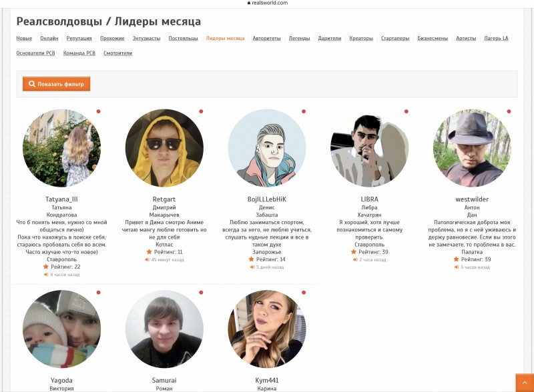Click the red status dot on Yagoda card
This screenshot has width=534, height=392.
coord(98,292)
